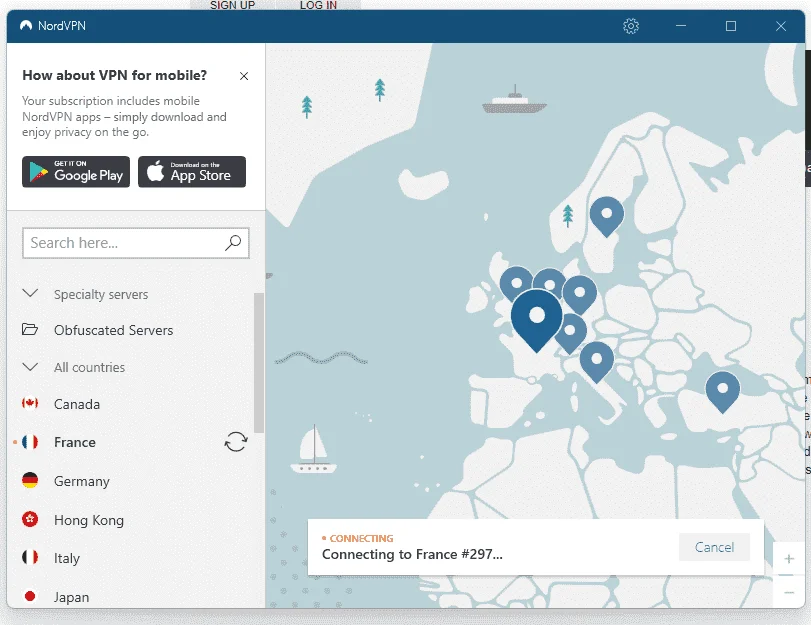Focus the Search here input field
The image size is (811, 625).
[136, 243]
